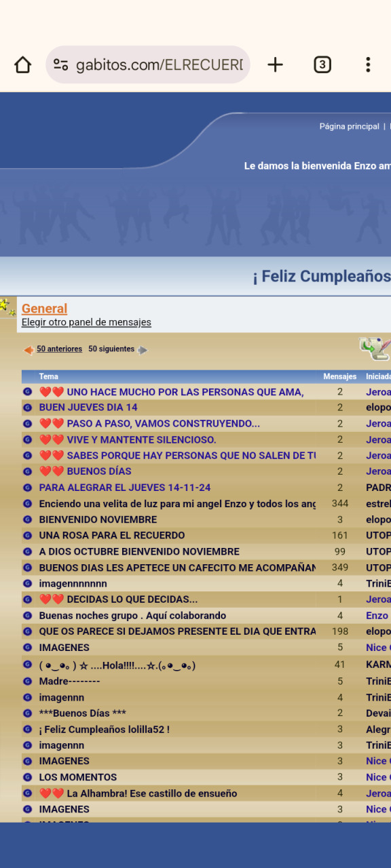
Task: Open the General panel heading link
Action: 44,309
